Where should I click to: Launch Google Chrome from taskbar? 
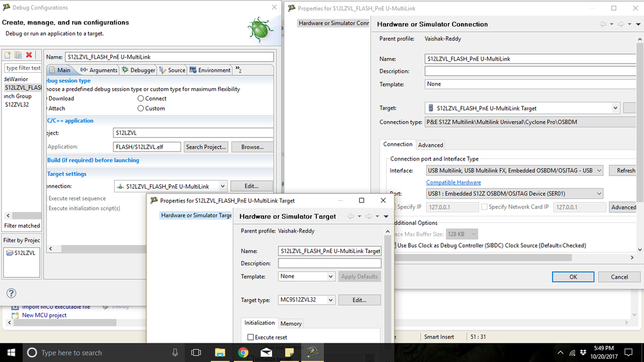point(243,352)
